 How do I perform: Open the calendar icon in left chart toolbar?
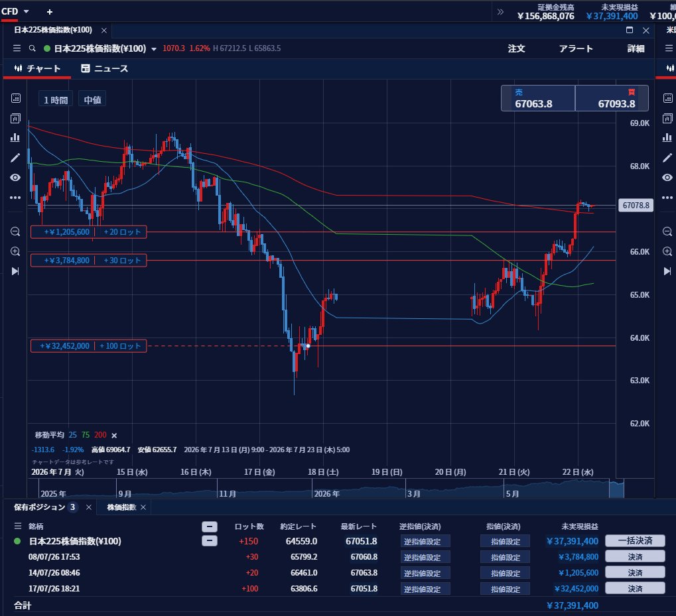click(x=15, y=98)
